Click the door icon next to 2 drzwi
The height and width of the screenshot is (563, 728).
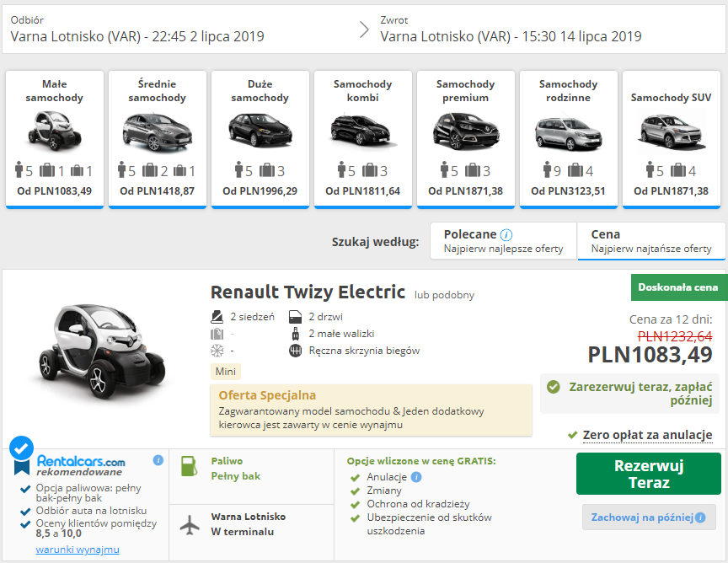(x=295, y=317)
